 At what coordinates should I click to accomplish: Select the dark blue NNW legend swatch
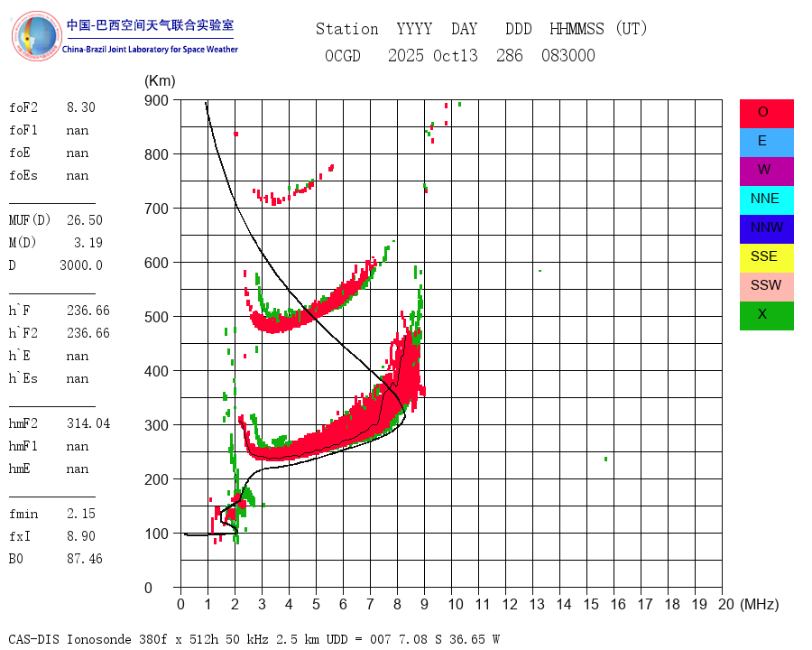[x=766, y=229]
